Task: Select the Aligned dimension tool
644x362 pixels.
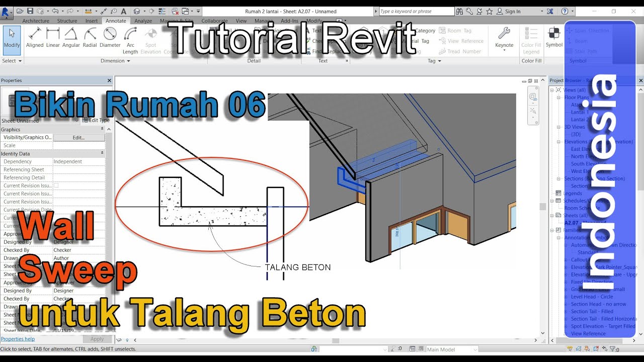Action: tap(35, 38)
